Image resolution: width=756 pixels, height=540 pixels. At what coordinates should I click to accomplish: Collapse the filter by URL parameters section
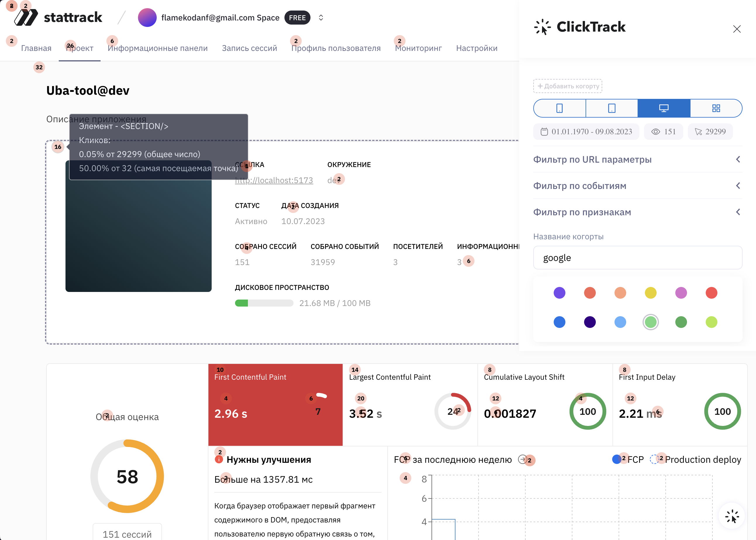tap(738, 159)
